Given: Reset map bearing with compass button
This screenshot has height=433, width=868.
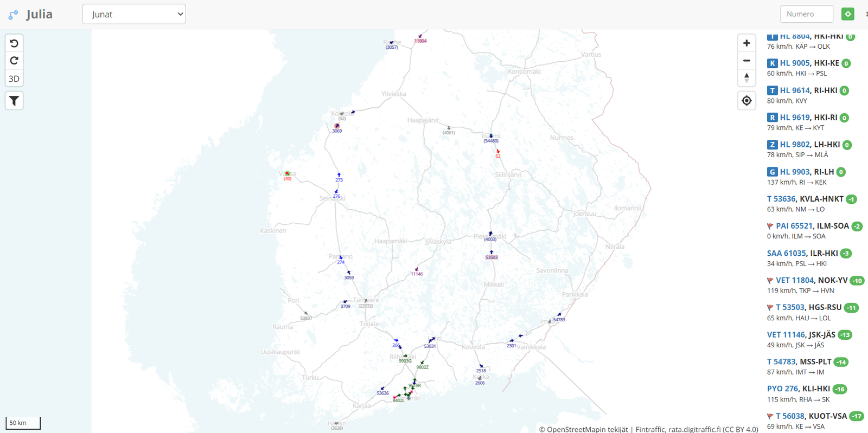Looking at the screenshot, I should coord(746,78).
